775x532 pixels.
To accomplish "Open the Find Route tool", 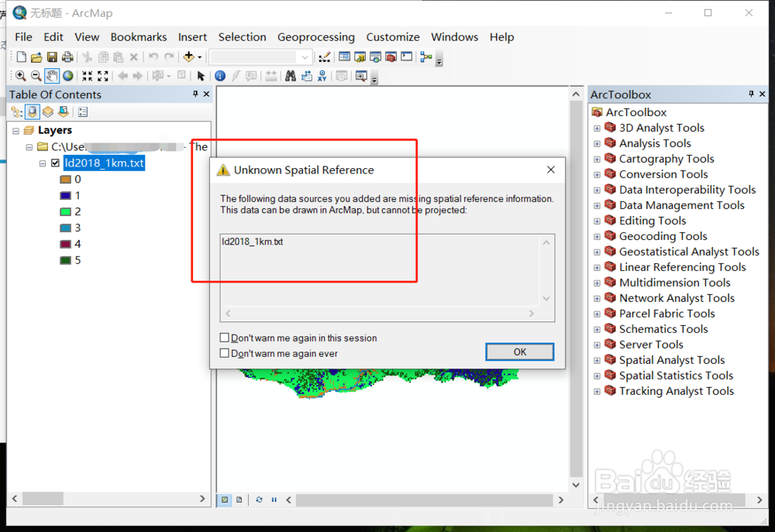I will (x=306, y=76).
